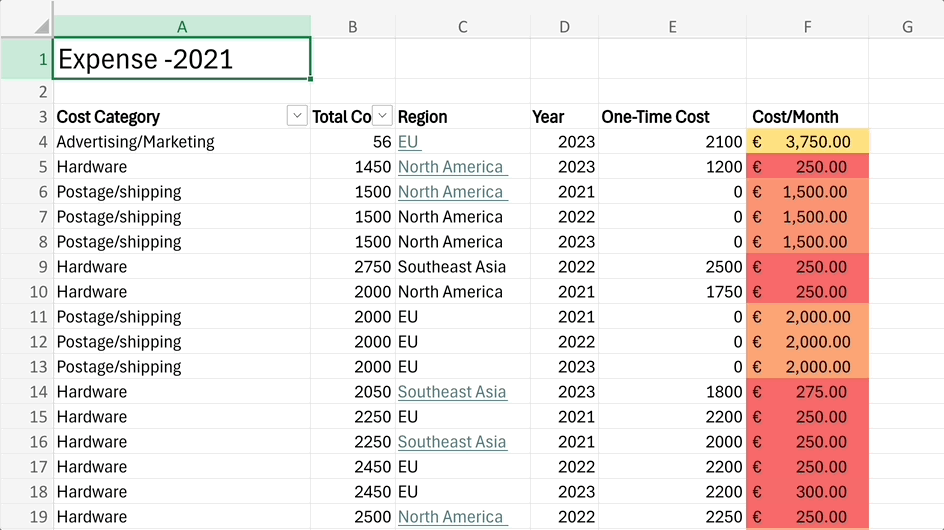944x530 pixels.
Task: Click the One-Time Cost header cell
Action: point(672,117)
